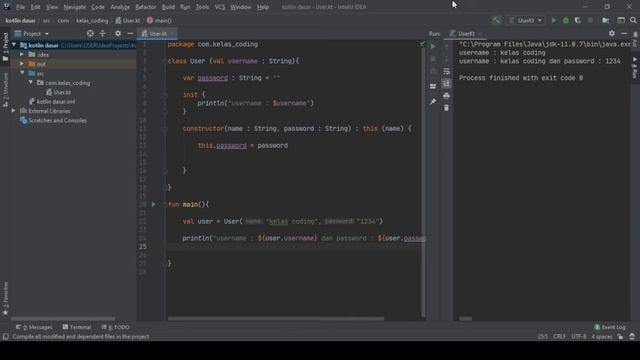640x360 pixels.
Task: Collapse the kotlin dasar root node
Action: (14, 45)
